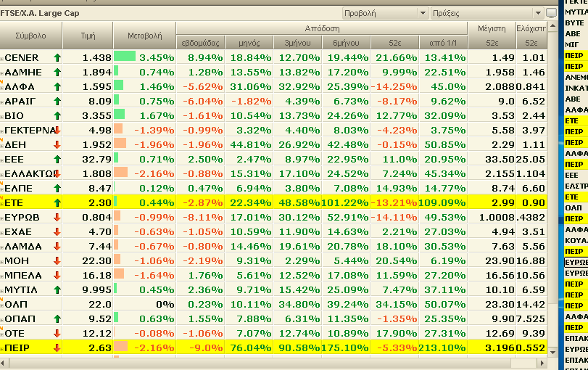Click the horizontal scrollbar right arrow
This screenshot has width=588, height=370.
542,363
